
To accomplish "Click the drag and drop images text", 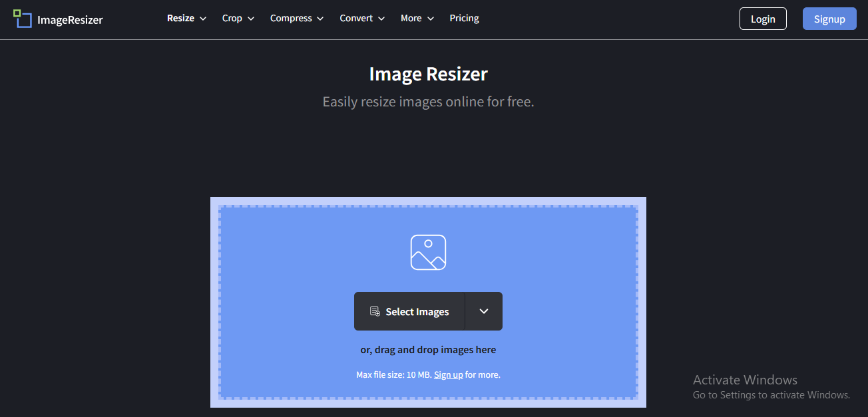I will pos(428,350).
